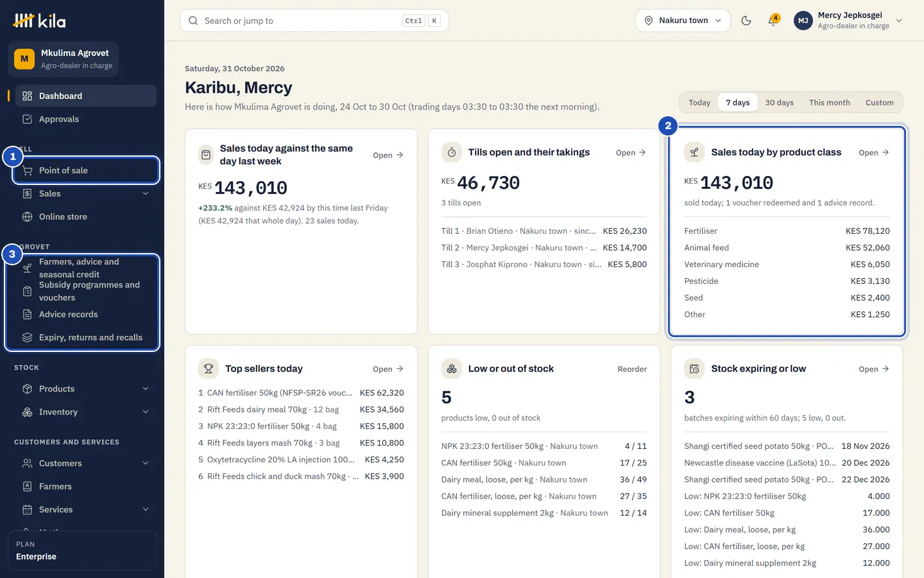The height and width of the screenshot is (578, 924).
Task: Go to Approvals page
Action: coord(86,119)
